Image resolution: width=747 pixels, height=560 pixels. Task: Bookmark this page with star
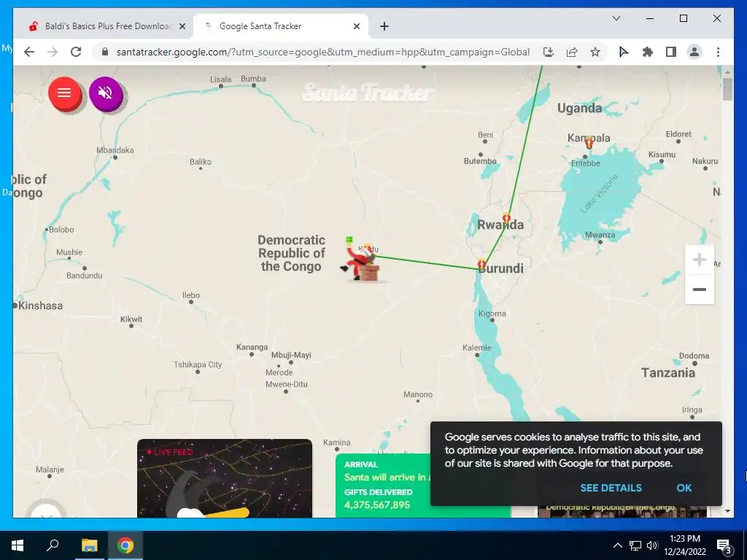[595, 52]
